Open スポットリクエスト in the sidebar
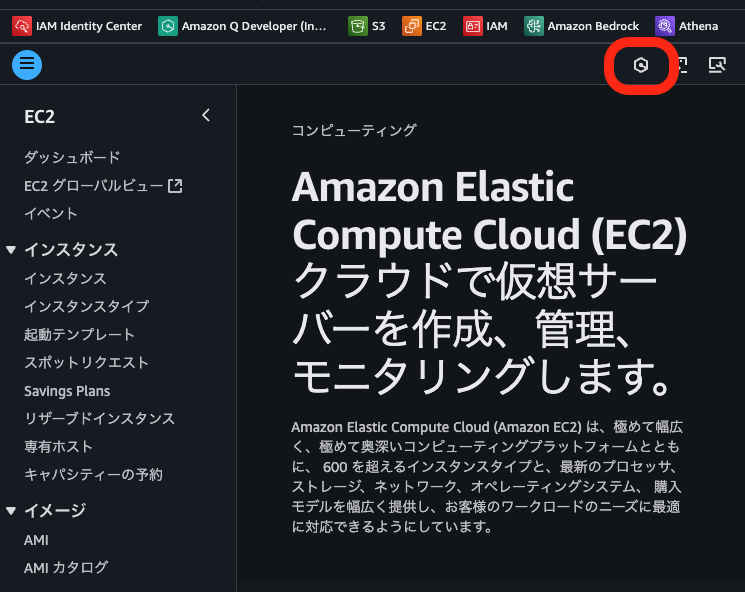Viewport: 745px width, 592px height. pyautogui.click(x=86, y=363)
